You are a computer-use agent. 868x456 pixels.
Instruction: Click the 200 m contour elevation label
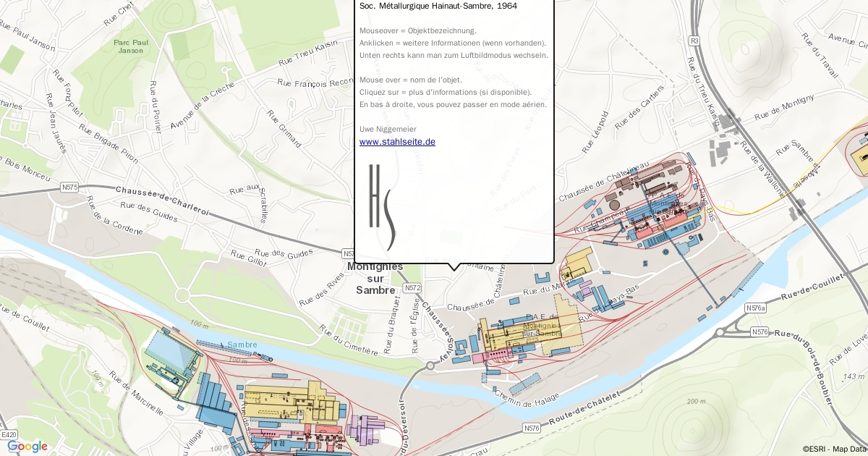696,401
